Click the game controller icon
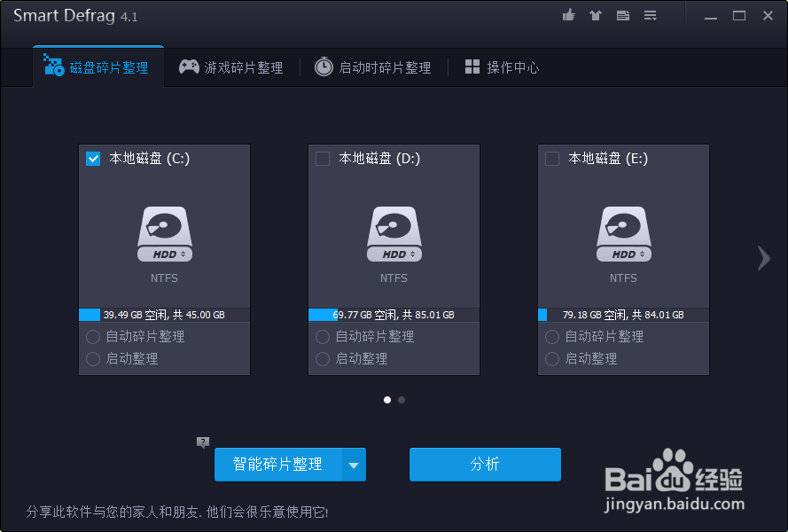 [x=189, y=66]
